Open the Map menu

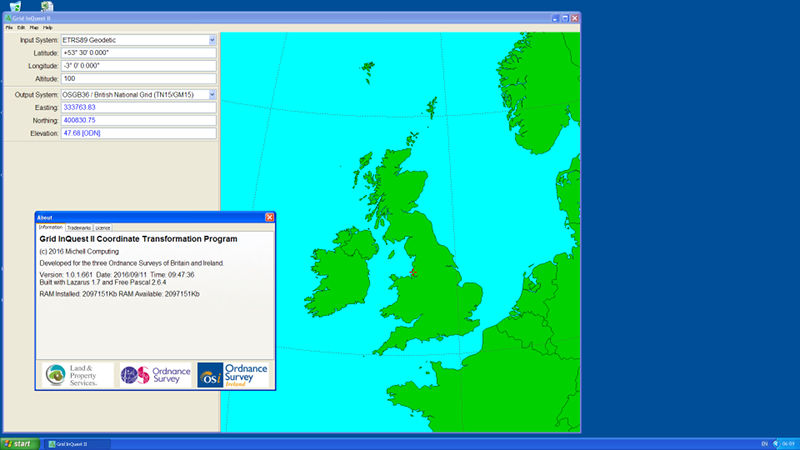(x=34, y=27)
